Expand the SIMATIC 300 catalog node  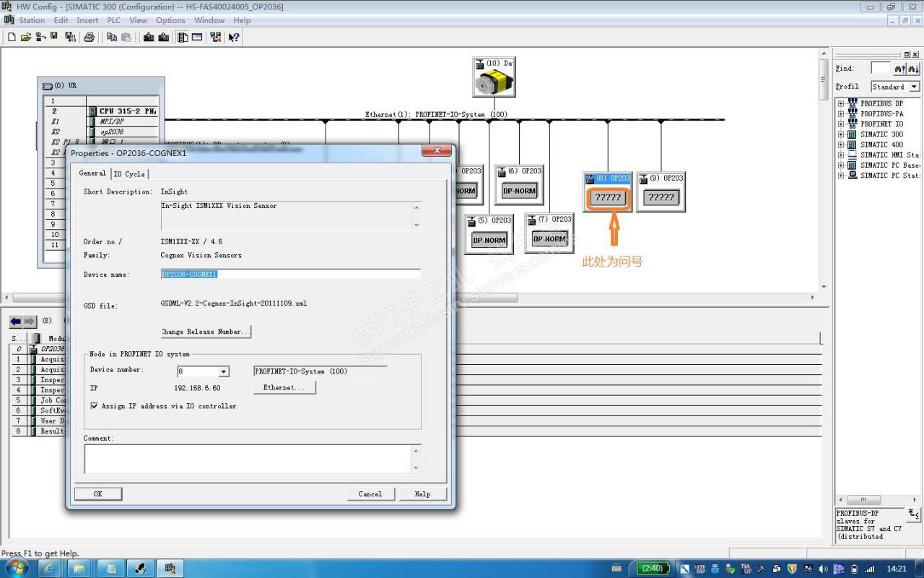(x=840, y=134)
